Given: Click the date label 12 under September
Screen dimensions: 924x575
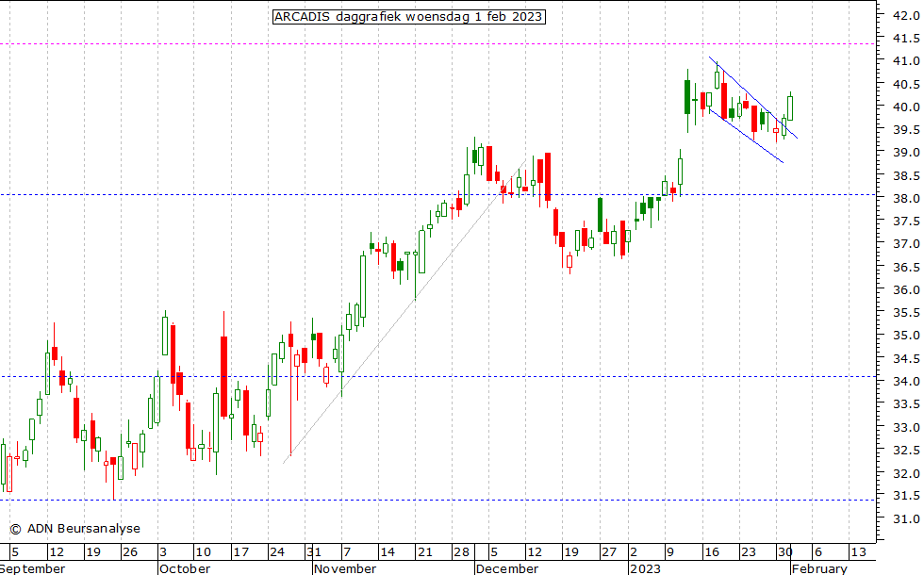Looking at the screenshot, I should [x=57, y=552].
